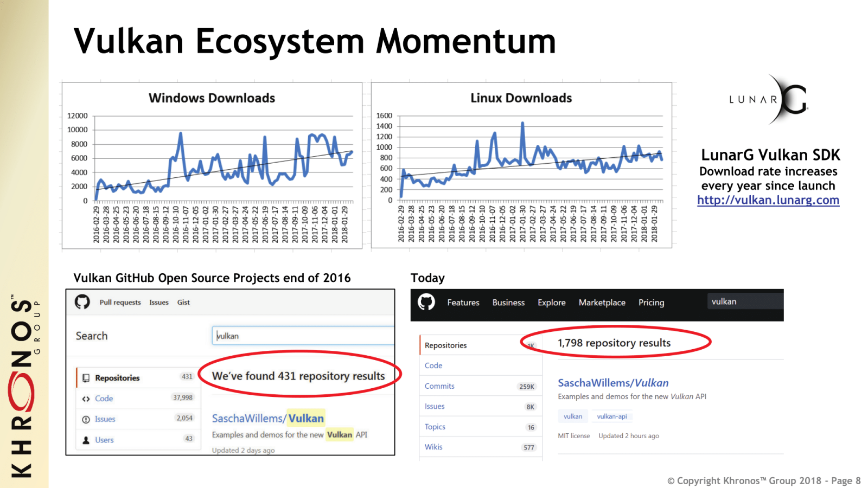Click 'We've found 431 repository results' text
Viewport: 868px width, 488px height.
point(298,376)
